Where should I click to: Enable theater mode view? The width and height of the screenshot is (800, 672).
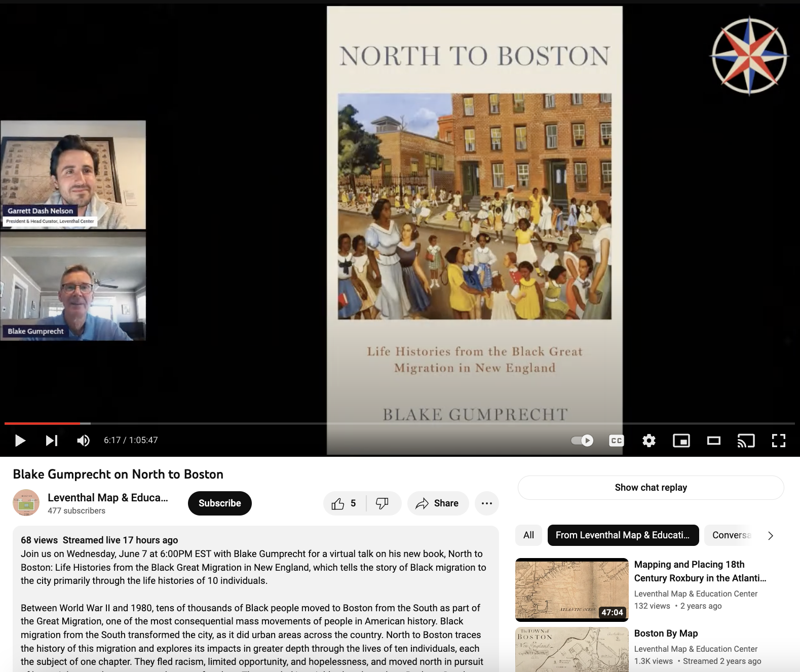[x=714, y=441]
